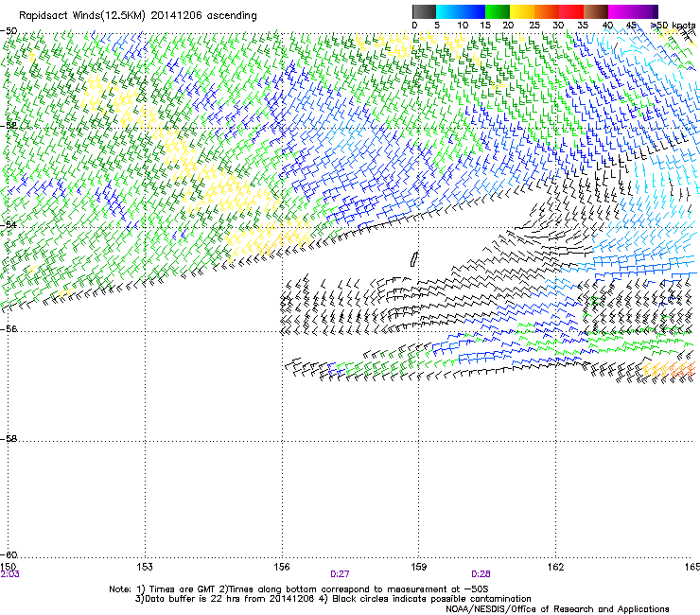Click the '159' longitude label

coord(419,567)
